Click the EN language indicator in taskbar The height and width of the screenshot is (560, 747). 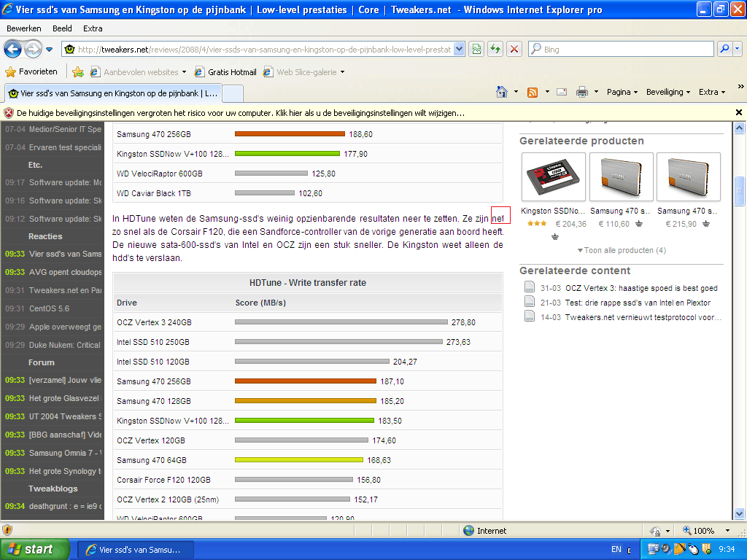click(616, 550)
